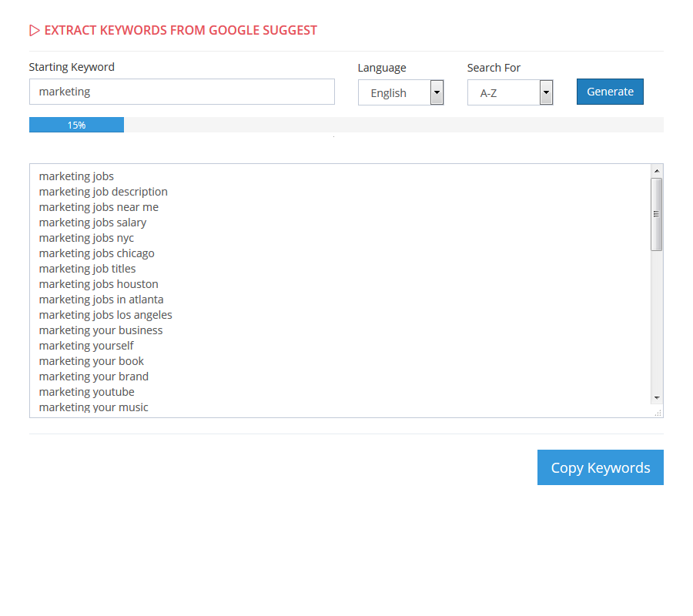The height and width of the screenshot is (616, 693).
Task: Select 'marketing jobs houston' line
Action: tap(99, 284)
